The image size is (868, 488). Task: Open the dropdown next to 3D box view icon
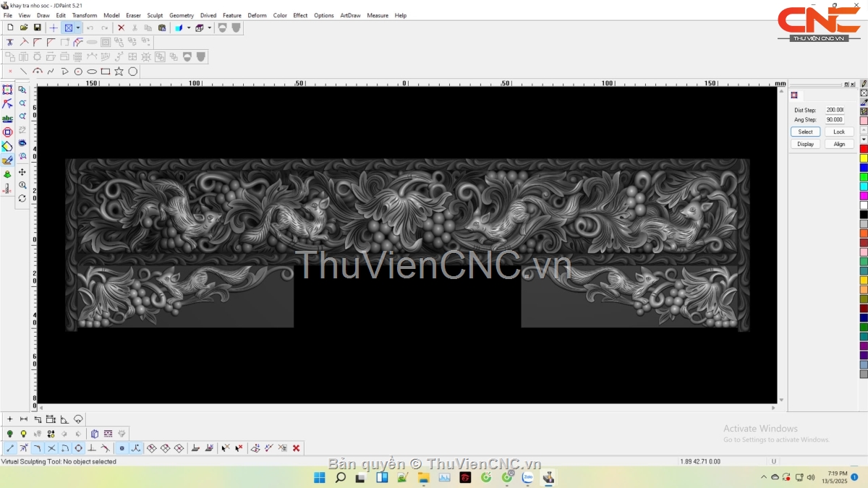[210, 27]
